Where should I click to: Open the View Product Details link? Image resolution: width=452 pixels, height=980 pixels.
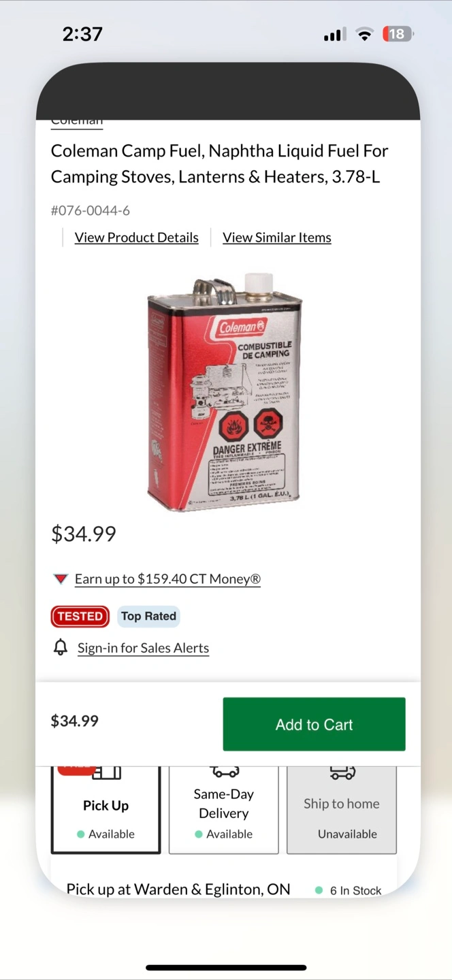(137, 238)
